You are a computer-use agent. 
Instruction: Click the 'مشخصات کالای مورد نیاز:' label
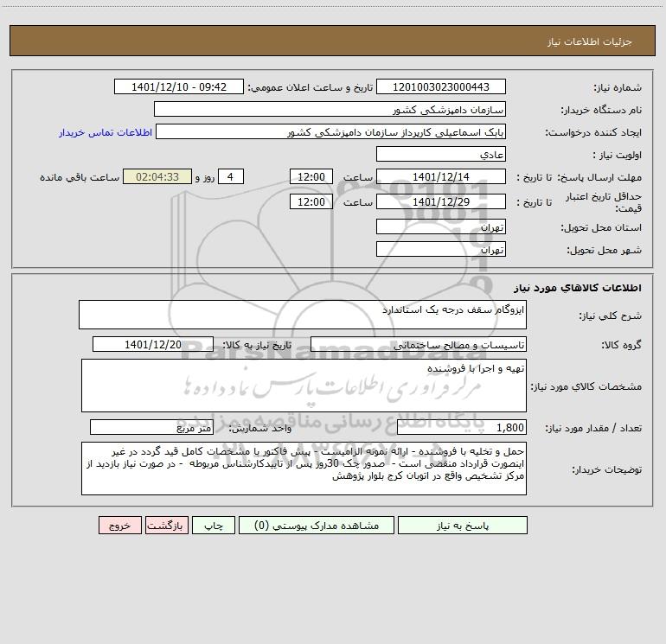(x=586, y=386)
